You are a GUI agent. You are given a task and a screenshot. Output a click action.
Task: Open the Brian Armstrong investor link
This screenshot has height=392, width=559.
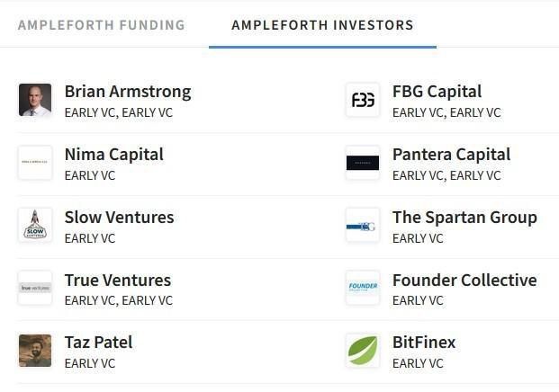pos(128,92)
